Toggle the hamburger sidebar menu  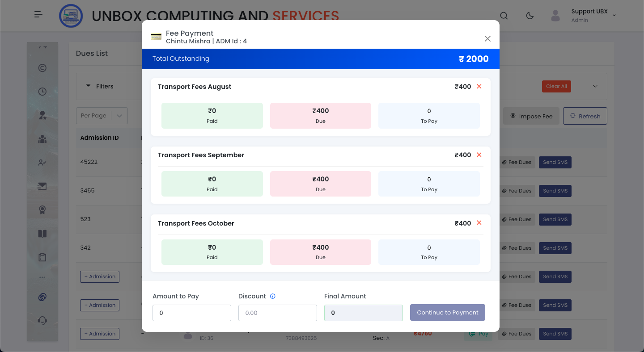coord(38,15)
